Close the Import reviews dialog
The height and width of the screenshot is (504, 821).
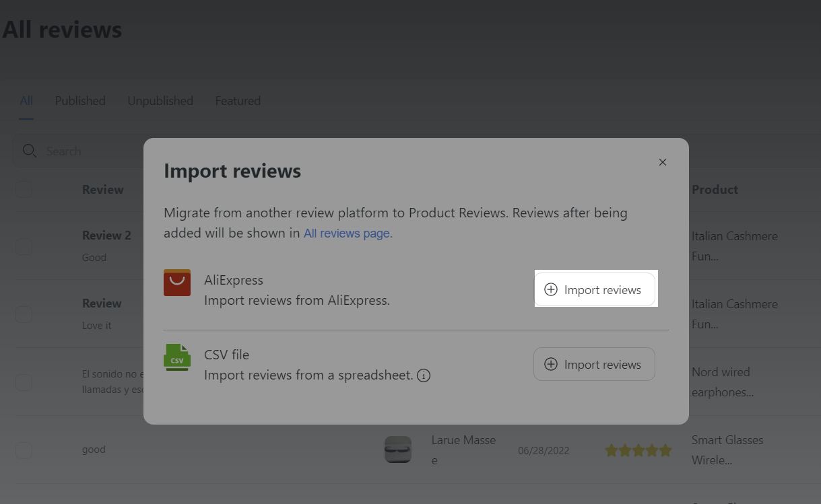663,162
